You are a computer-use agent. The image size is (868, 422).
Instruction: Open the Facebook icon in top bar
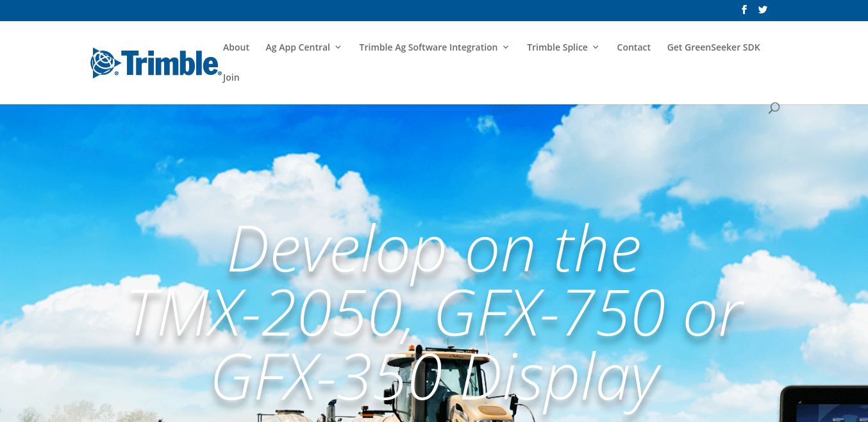[744, 10]
